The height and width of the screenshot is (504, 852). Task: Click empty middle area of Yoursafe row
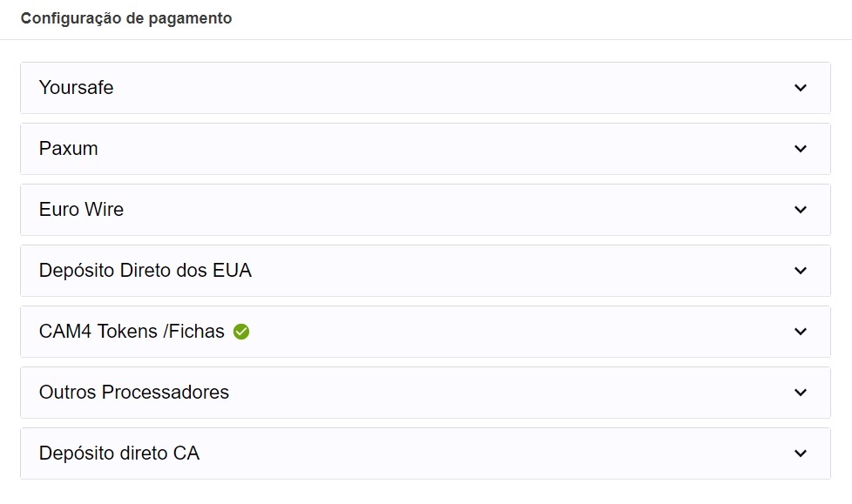click(x=436, y=88)
